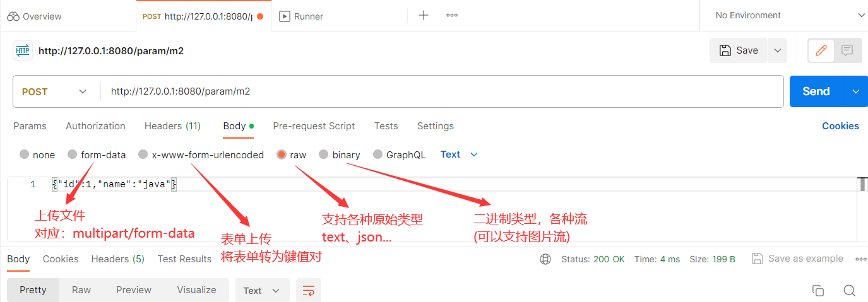
Task: Switch to Visualize response view
Action: tap(196, 290)
